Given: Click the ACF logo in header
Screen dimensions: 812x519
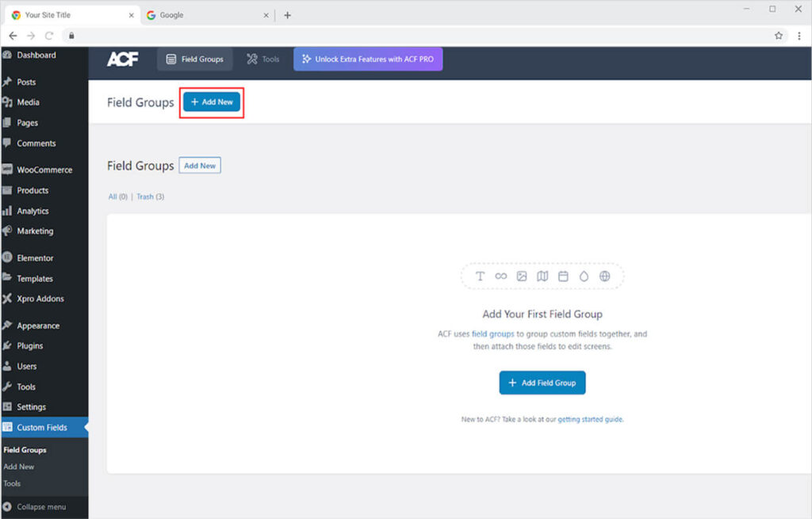Looking at the screenshot, I should coord(122,59).
